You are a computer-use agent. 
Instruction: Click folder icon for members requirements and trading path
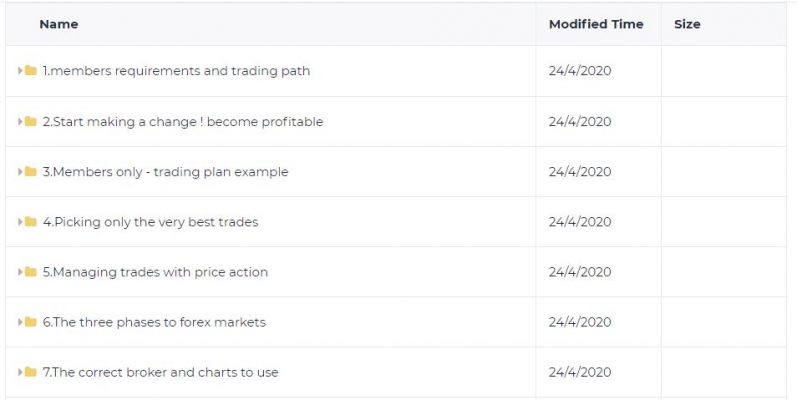point(30,71)
